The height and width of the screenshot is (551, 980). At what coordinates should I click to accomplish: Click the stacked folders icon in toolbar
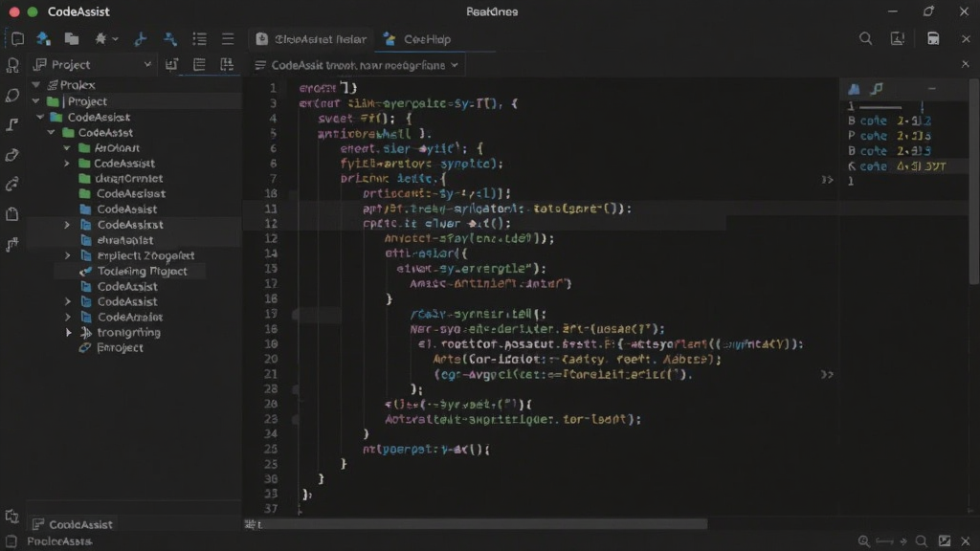click(72, 38)
